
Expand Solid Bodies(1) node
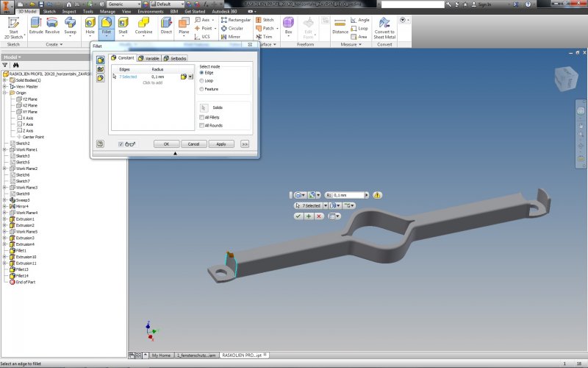[x=5, y=80]
